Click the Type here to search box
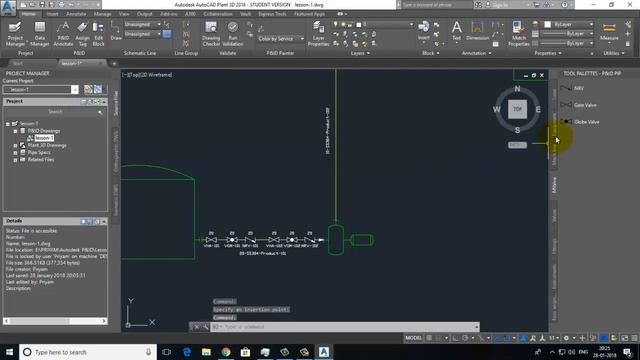Screen dimensions: 640x360 point(88,352)
